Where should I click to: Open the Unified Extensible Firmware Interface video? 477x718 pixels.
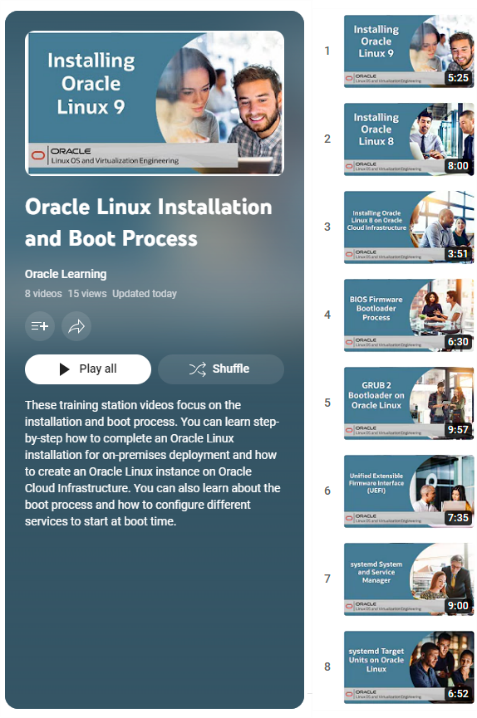pos(409,491)
